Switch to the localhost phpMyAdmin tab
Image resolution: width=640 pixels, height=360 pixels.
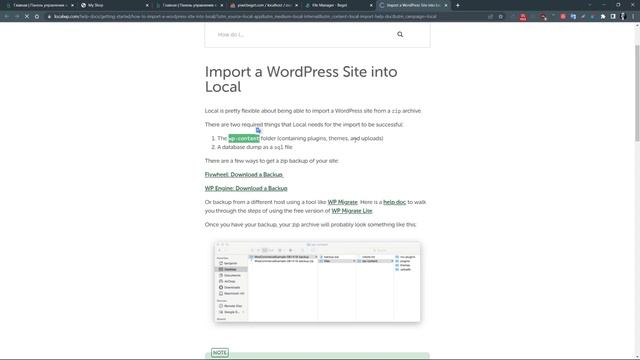tap(264, 5)
